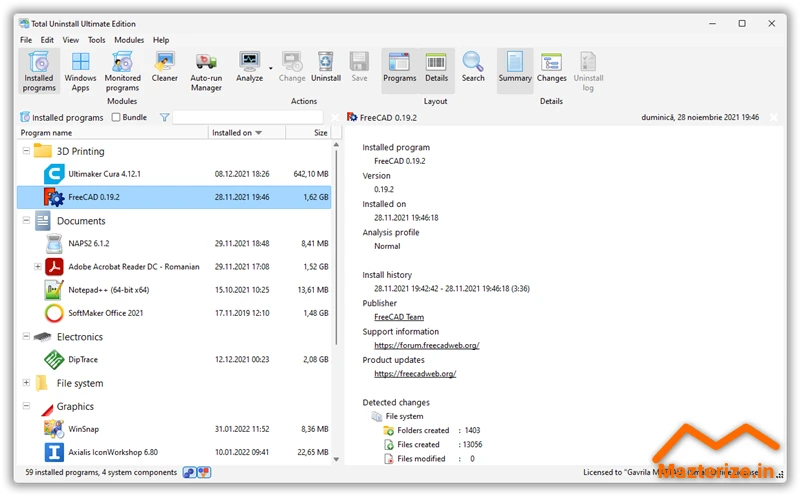The width and height of the screenshot is (800, 496).
Task: Click the scroll up arrow of program list
Action: tap(336, 145)
